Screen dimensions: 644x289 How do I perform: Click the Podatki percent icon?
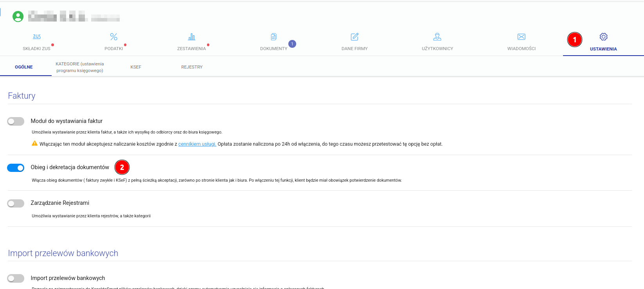114,37
